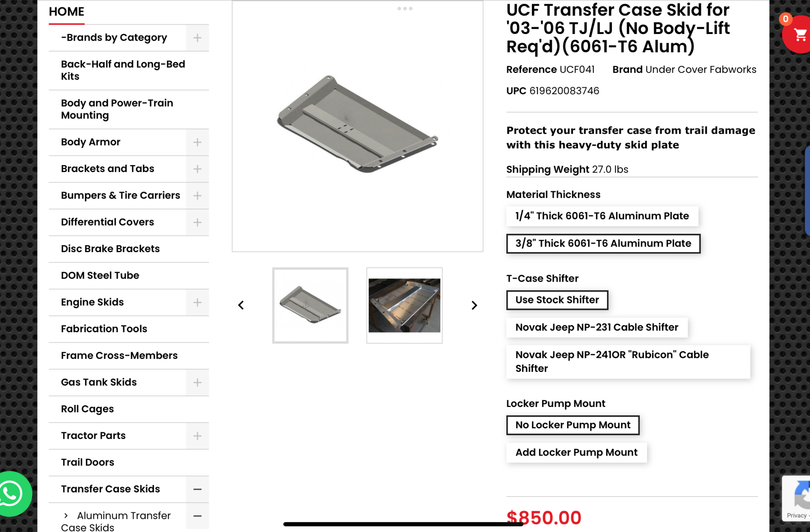810x532 pixels.
Task: Show previous product image thumbnail arrow
Action: point(241,305)
